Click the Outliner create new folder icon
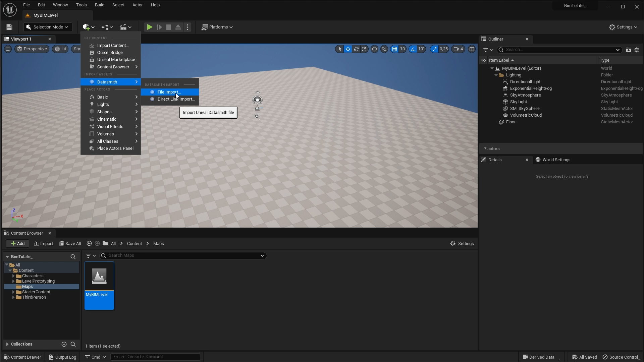Screen dimensions: 644x362 tap(629, 50)
